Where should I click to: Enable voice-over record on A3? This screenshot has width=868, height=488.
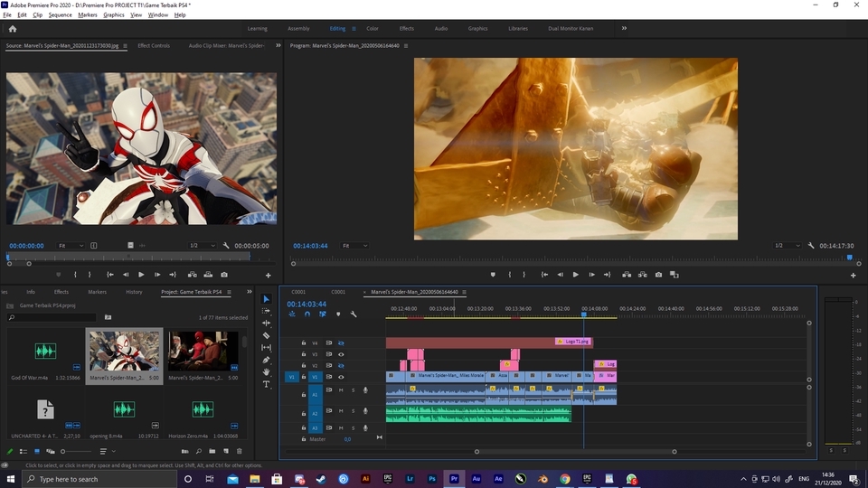(x=365, y=427)
